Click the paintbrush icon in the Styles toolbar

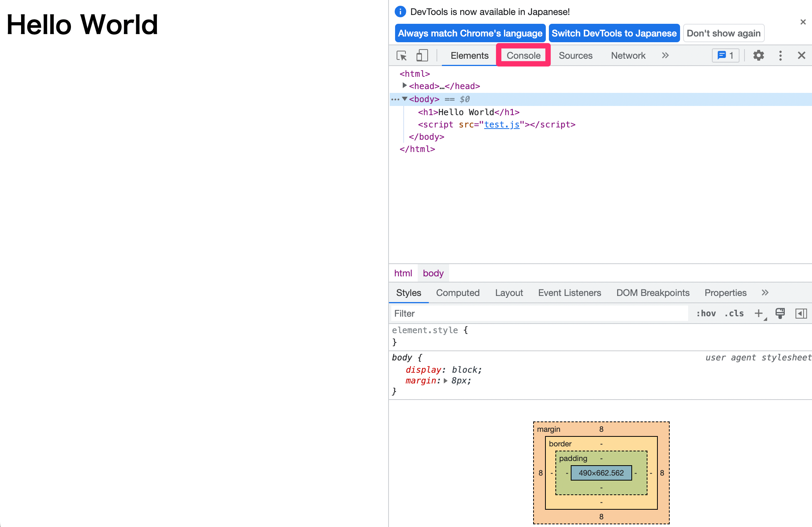[x=779, y=313]
